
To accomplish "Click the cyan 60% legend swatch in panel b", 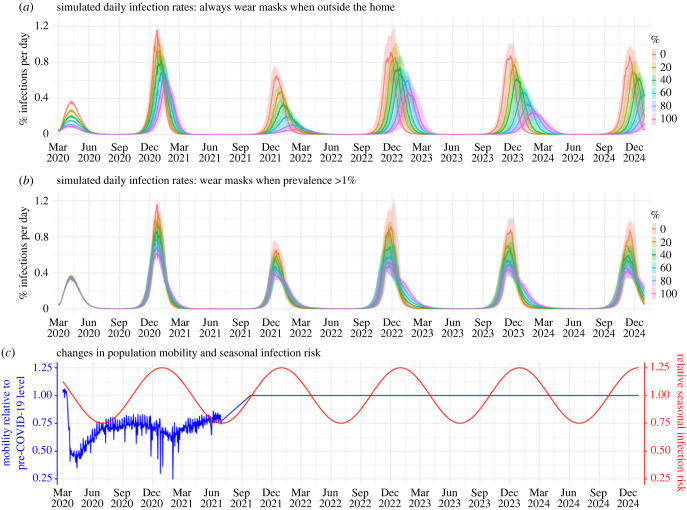I will [654, 268].
